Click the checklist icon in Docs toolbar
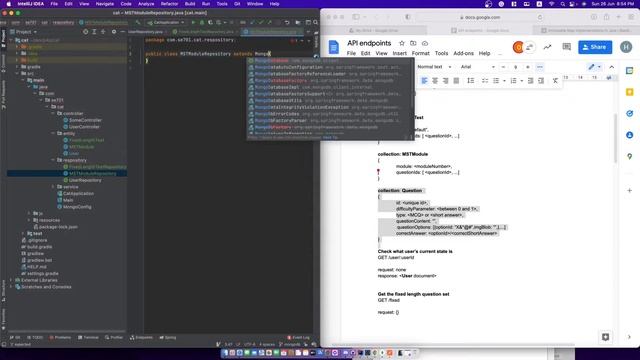Screen dimensions: 640x360 [x=485, y=81]
